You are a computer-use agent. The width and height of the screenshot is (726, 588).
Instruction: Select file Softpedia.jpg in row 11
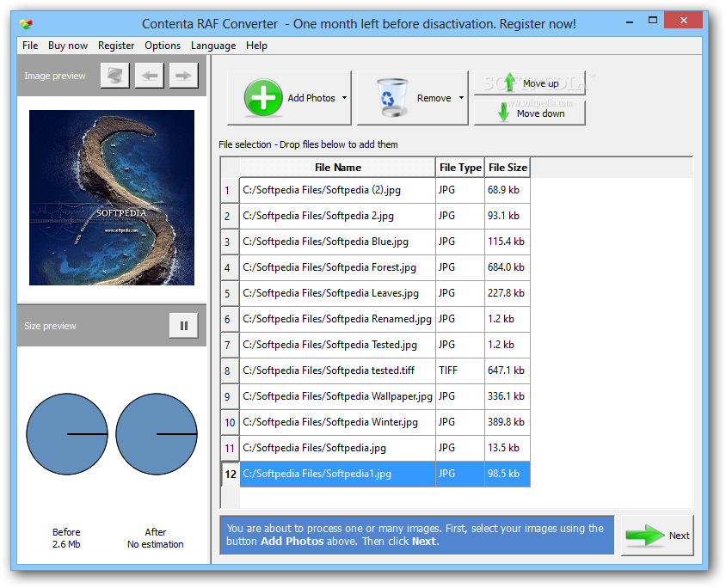point(337,448)
